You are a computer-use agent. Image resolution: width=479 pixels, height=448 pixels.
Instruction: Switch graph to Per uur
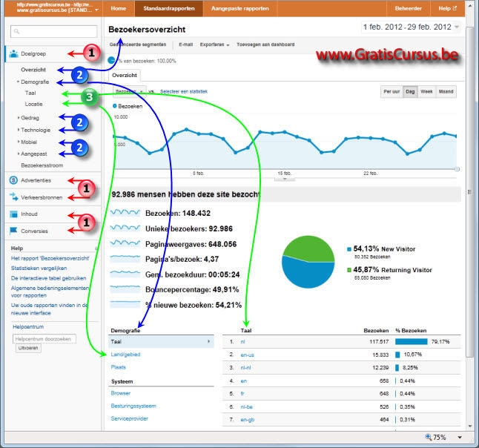[x=392, y=92]
